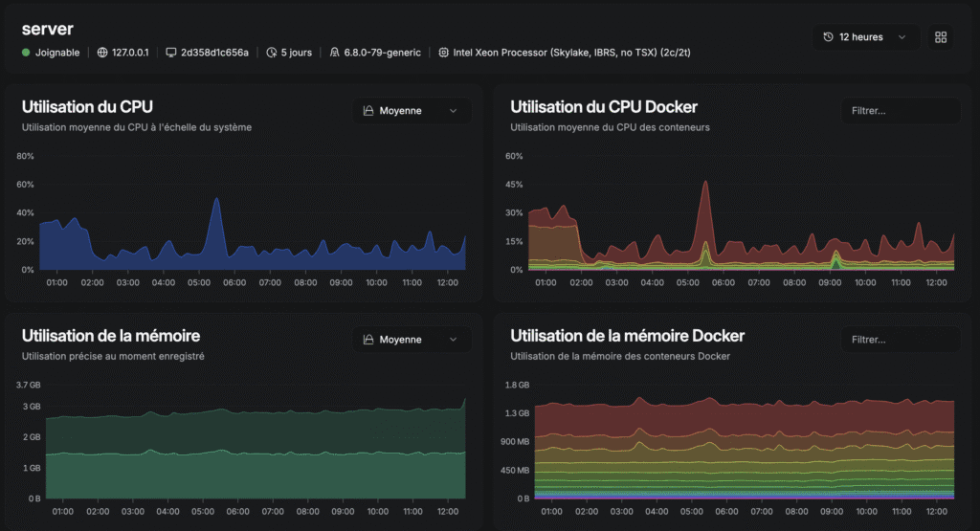Viewport: 980px width, 531px height.
Task: Click the server title heading
Action: click(x=48, y=30)
